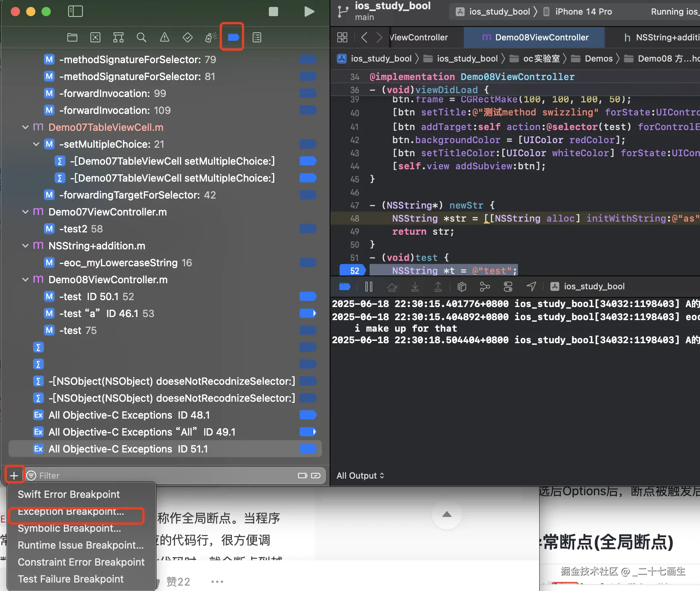The height and width of the screenshot is (591, 700).
Task: Run the ios_study_bool scheme
Action: [309, 12]
